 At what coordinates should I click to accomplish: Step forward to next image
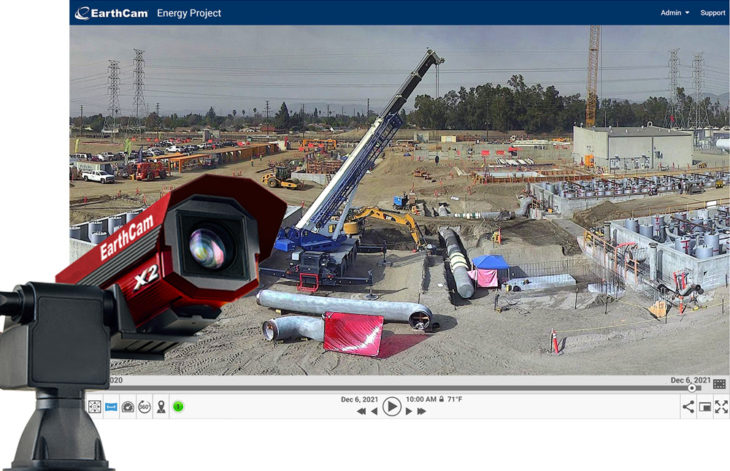(408, 411)
